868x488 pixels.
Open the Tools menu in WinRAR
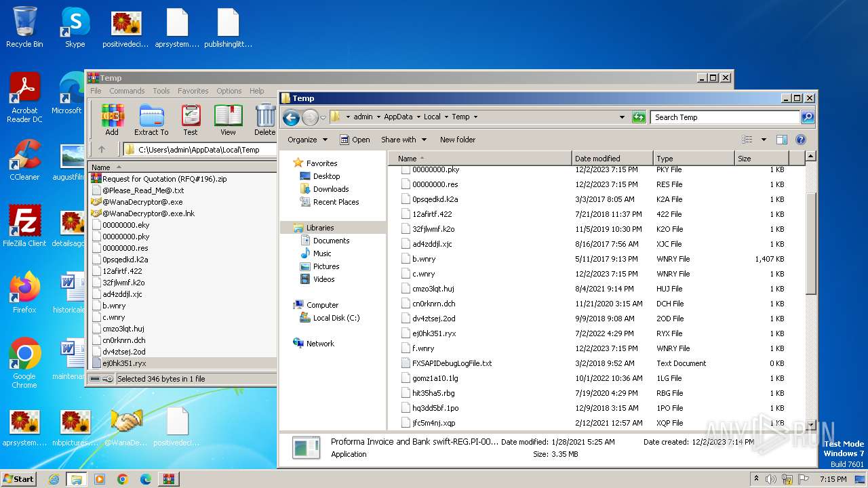161,91
